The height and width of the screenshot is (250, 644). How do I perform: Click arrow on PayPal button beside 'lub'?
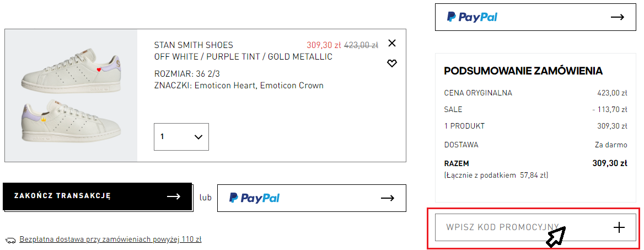[x=388, y=198]
